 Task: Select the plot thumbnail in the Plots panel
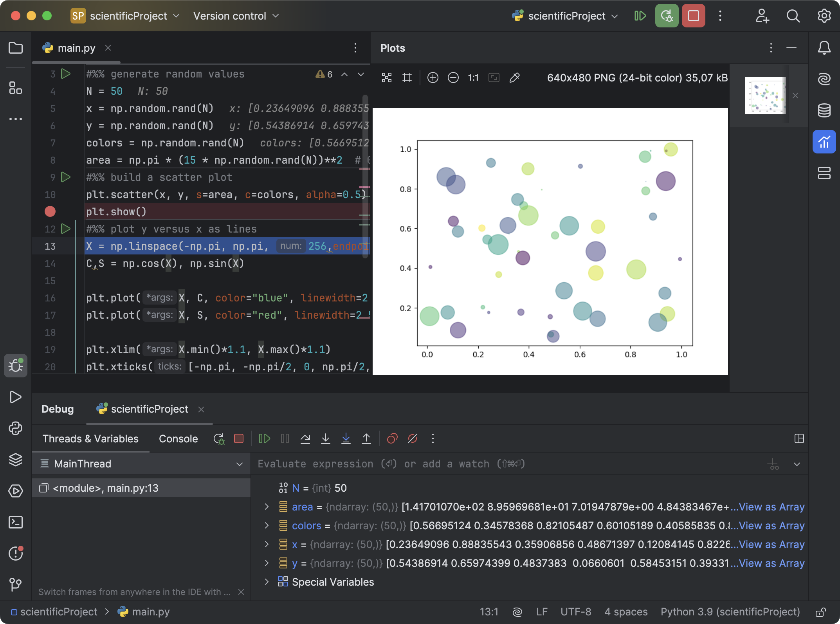[x=766, y=96]
